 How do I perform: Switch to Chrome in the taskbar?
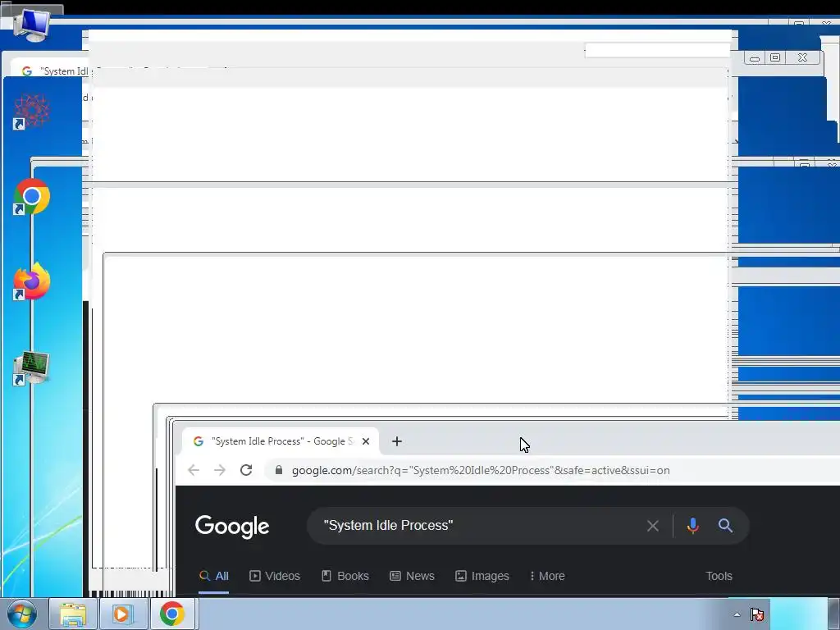pyautogui.click(x=172, y=614)
